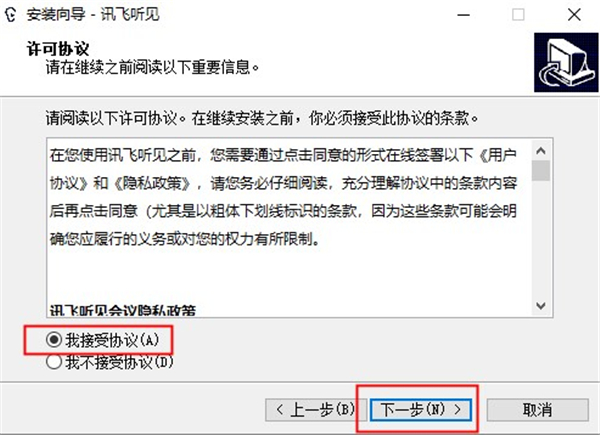The image size is (600, 435).
Task: Click the 安装向导 - 讯飞听见 title text
Action: tap(92, 15)
